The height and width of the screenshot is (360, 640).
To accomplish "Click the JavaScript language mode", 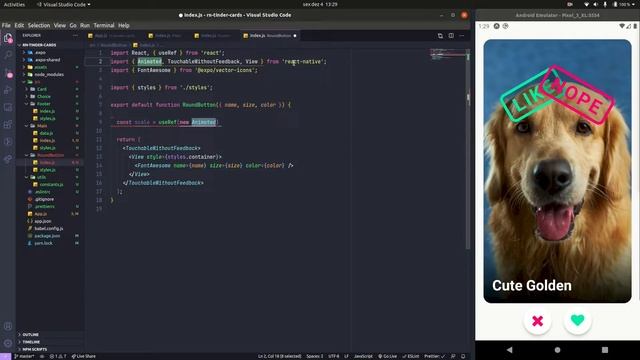I will click(363, 356).
